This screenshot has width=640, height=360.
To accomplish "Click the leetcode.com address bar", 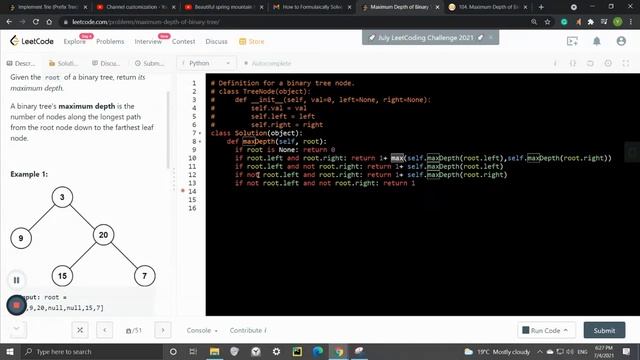I will click(294, 22).
